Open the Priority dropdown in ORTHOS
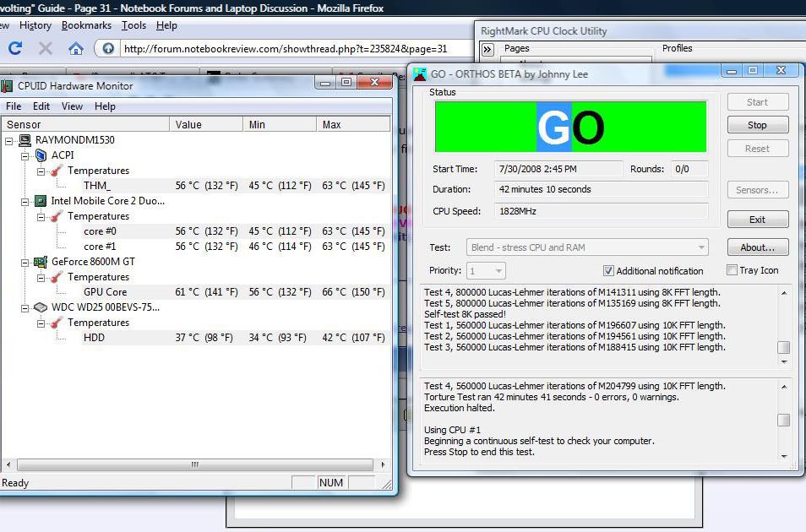 [486, 270]
